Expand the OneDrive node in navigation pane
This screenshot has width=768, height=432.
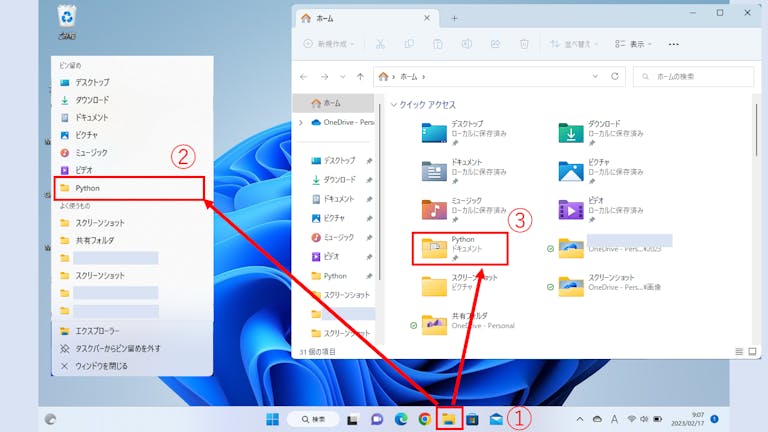point(301,122)
